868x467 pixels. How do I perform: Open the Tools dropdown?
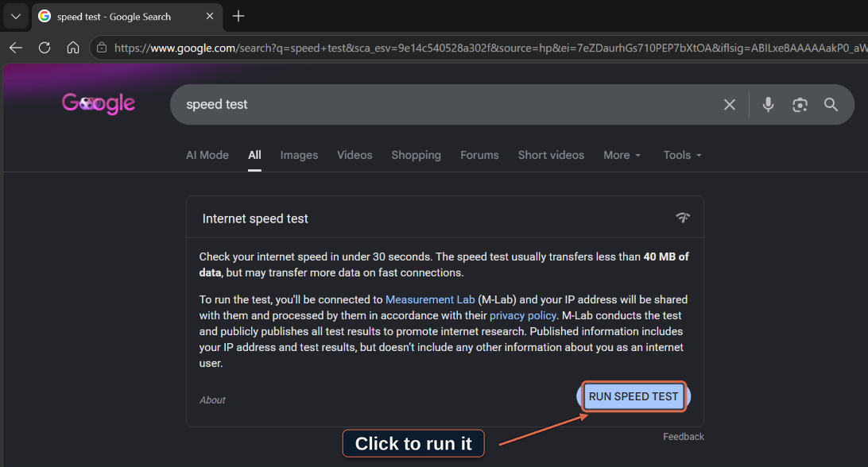pos(682,156)
